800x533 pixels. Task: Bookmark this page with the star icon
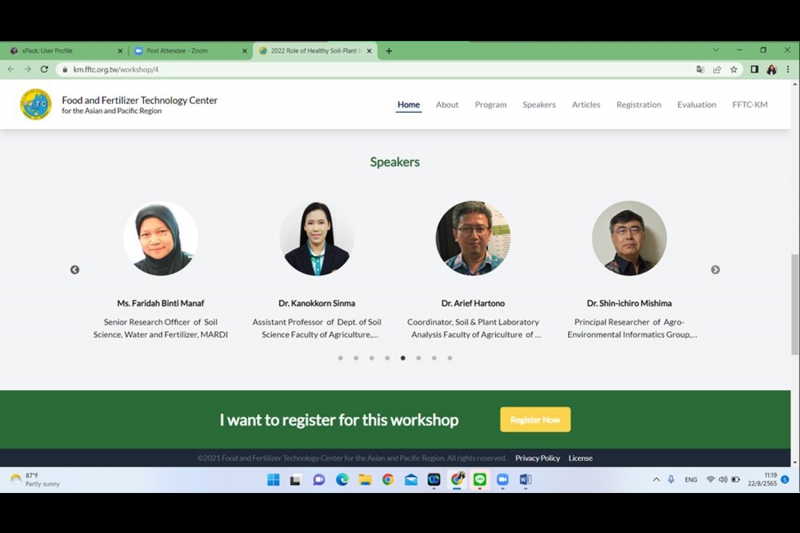click(x=733, y=70)
